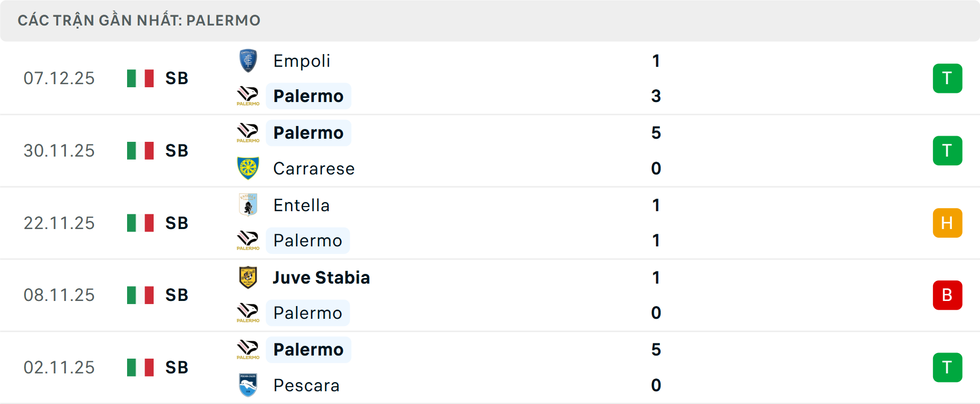The height and width of the screenshot is (404, 980).
Task: Click the Pescara club crest
Action: tap(248, 385)
